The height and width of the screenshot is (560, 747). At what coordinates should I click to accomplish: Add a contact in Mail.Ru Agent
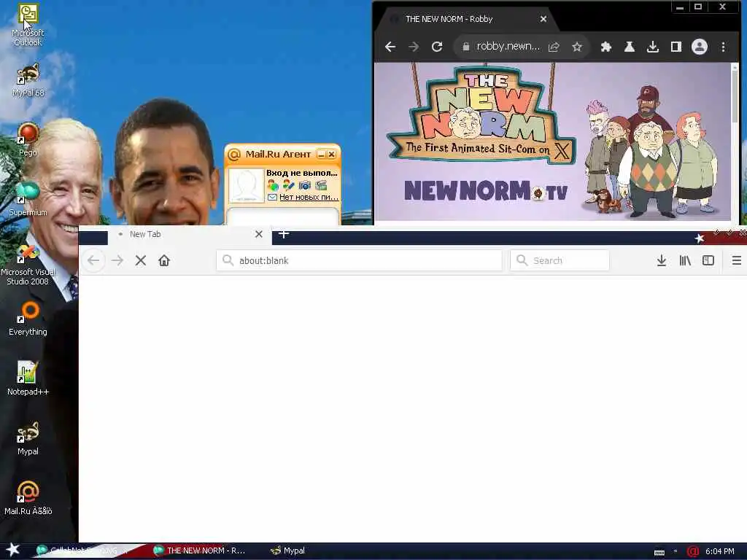click(273, 185)
